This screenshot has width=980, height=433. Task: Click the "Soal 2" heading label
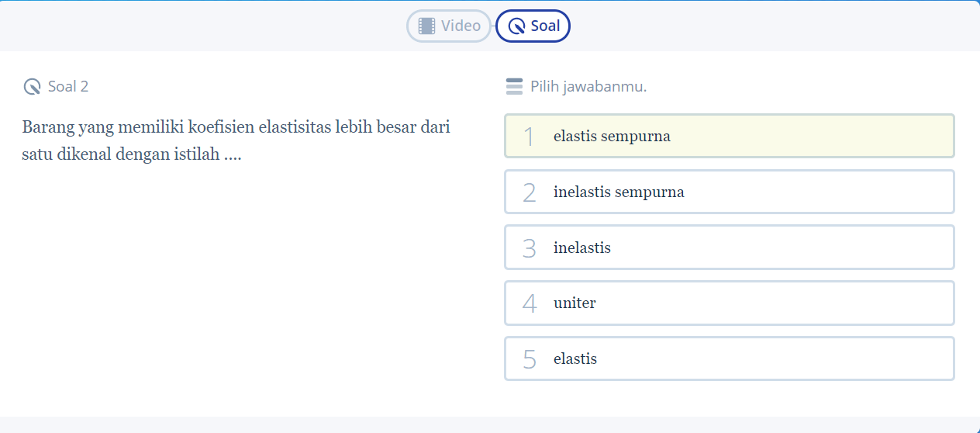tap(68, 86)
